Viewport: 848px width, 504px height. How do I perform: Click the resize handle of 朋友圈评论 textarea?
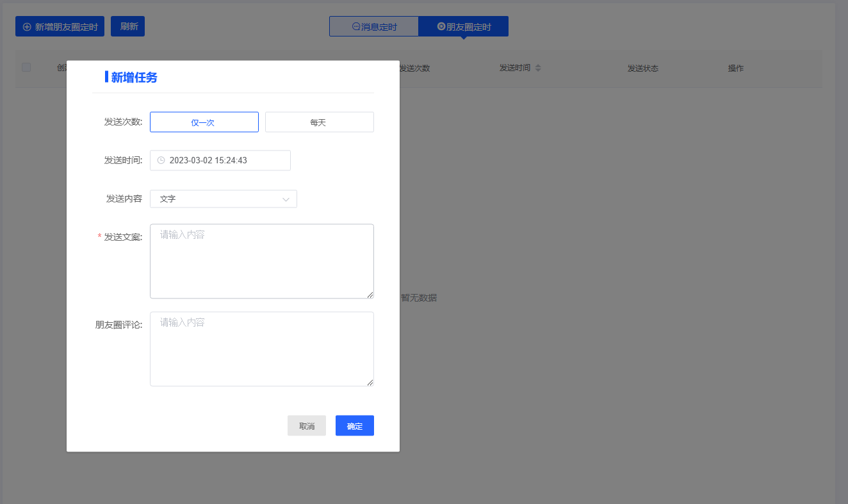click(x=370, y=382)
